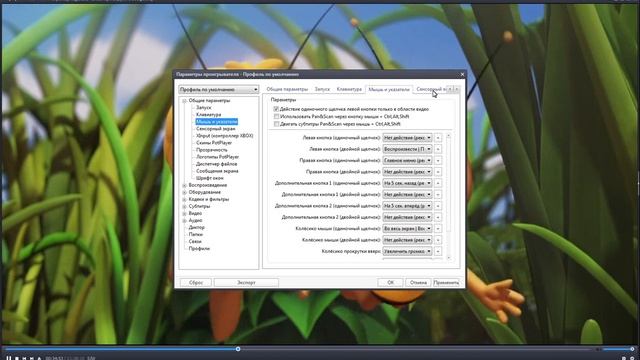
Task: Expand the Оборудование tree node
Action: tap(184, 192)
